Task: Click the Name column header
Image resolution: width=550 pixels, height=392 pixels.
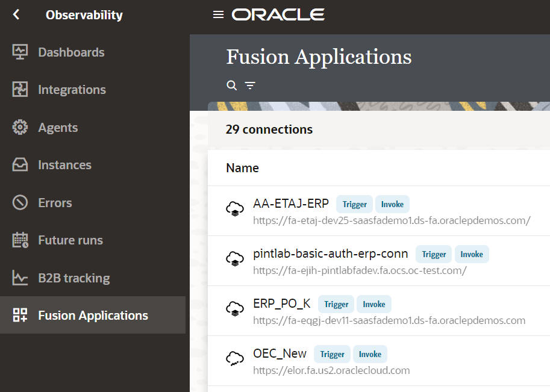Action: tap(242, 168)
